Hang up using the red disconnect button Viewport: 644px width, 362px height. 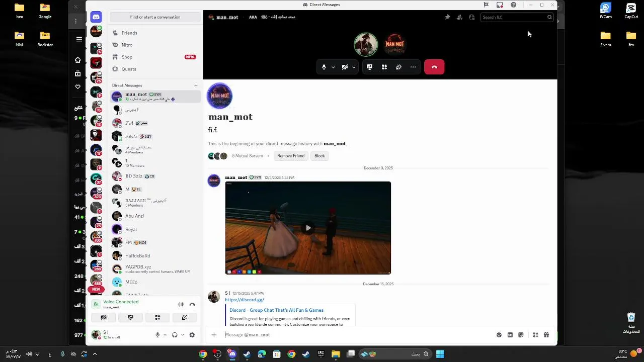pos(434,67)
